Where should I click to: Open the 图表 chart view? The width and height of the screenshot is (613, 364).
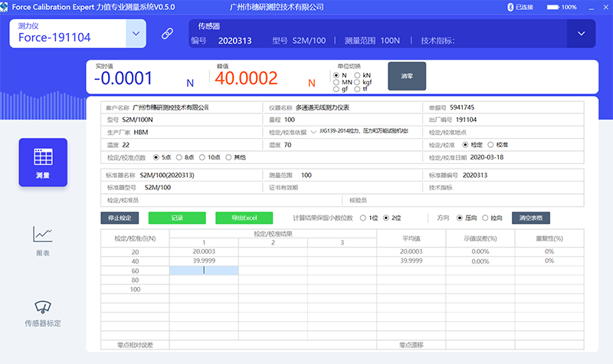tap(43, 241)
